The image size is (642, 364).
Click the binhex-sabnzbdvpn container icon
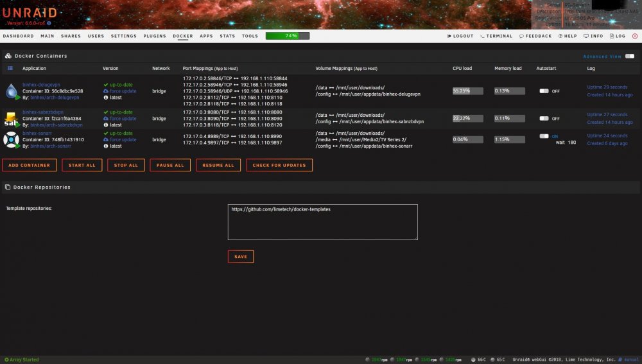pyautogui.click(x=12, y=118)
